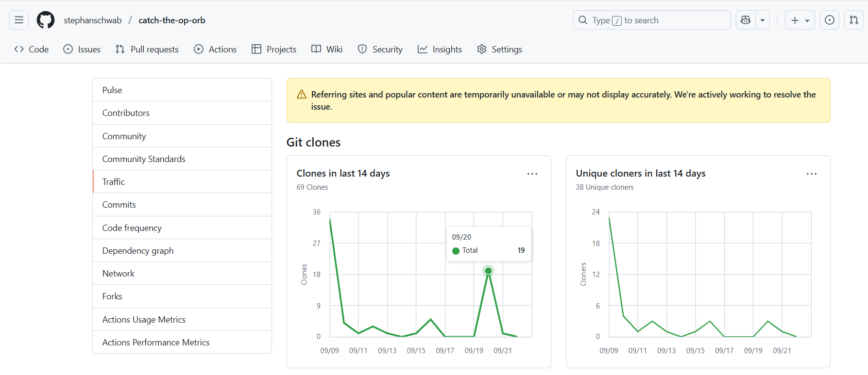The width and height of the screenshot is (868, 375).
Task: Select Code frequency in the sidebar
Action: click(x=132, y=228)
